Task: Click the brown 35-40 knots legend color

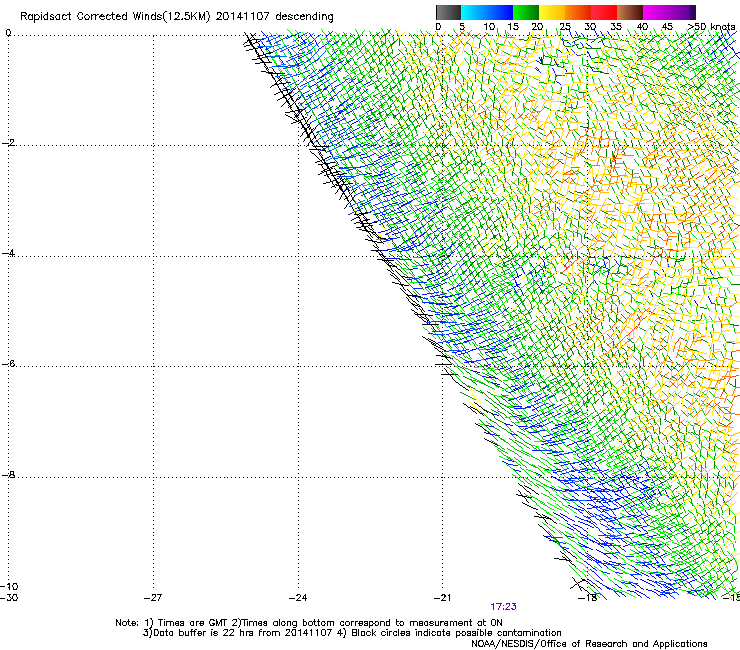Action: tap(630, 12)
